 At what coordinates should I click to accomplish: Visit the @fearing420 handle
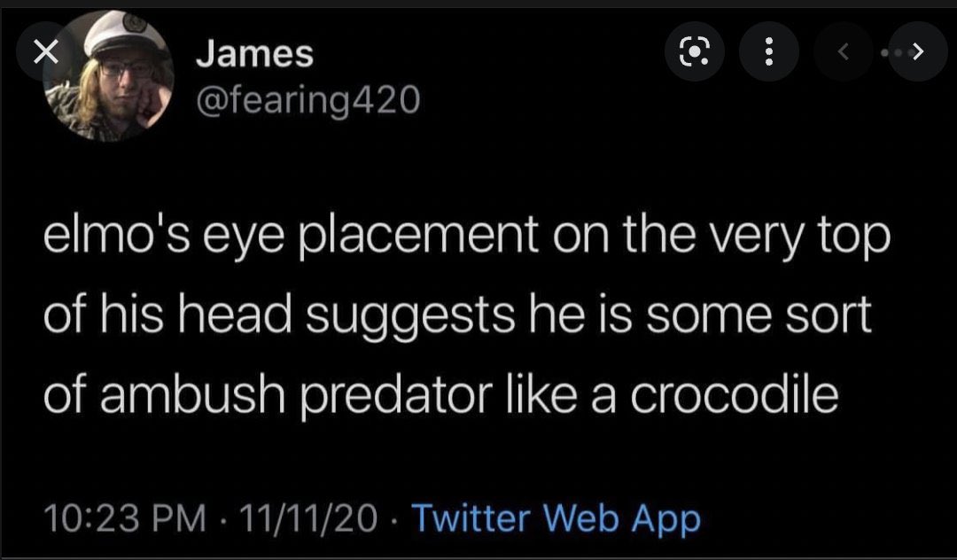pos(306,104)
